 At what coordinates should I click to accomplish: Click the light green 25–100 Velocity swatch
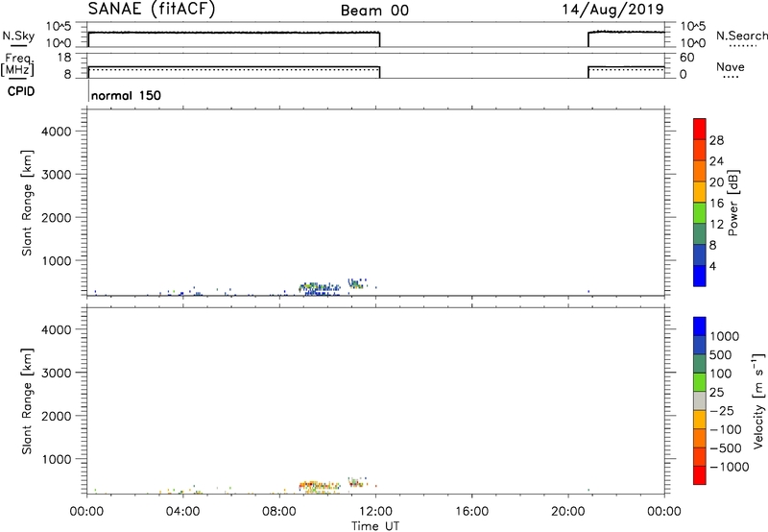coord(700,382)
